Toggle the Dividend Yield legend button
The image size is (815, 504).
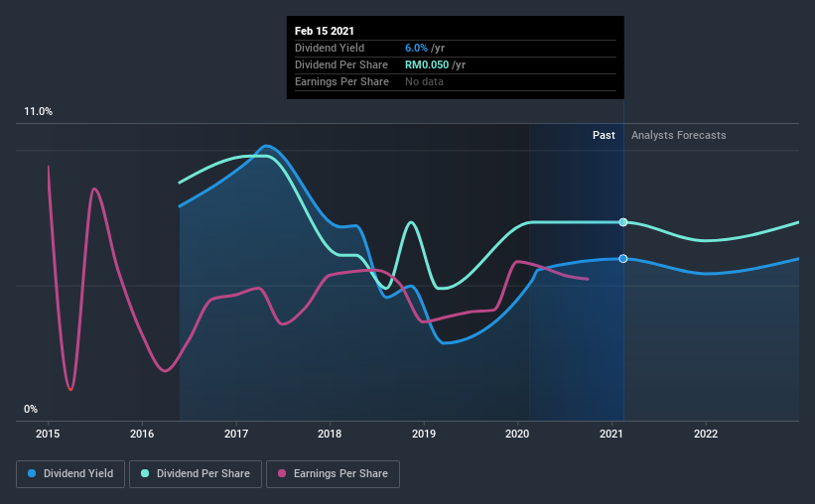click(70, 474)
